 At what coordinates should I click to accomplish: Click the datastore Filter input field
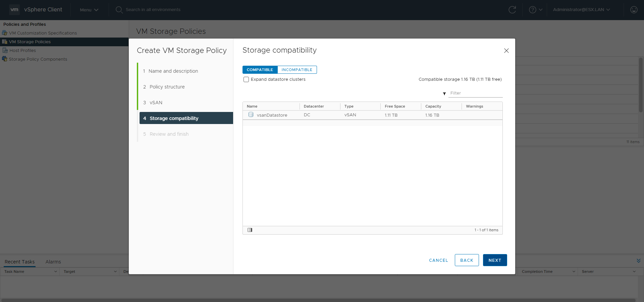pyautogui.click(x=475, y=93)
